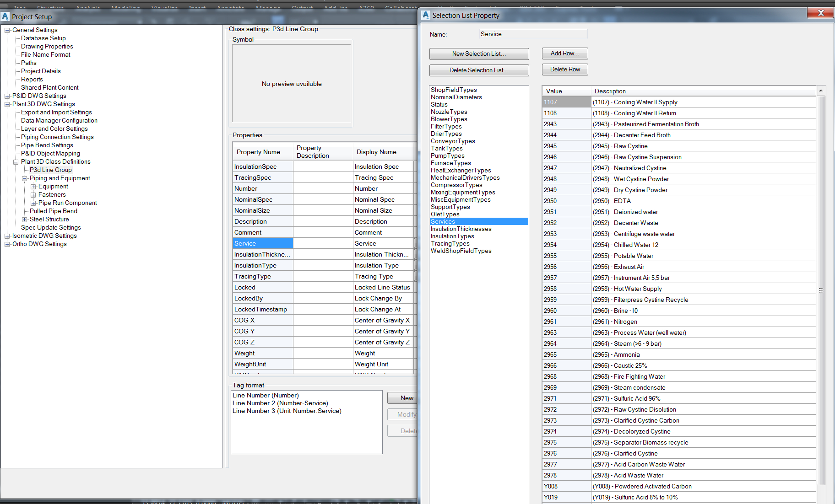The height and width of the screenshot is (504, 835).
Task: Select the Services selection list entry
Action: click(x=479, y=222)
